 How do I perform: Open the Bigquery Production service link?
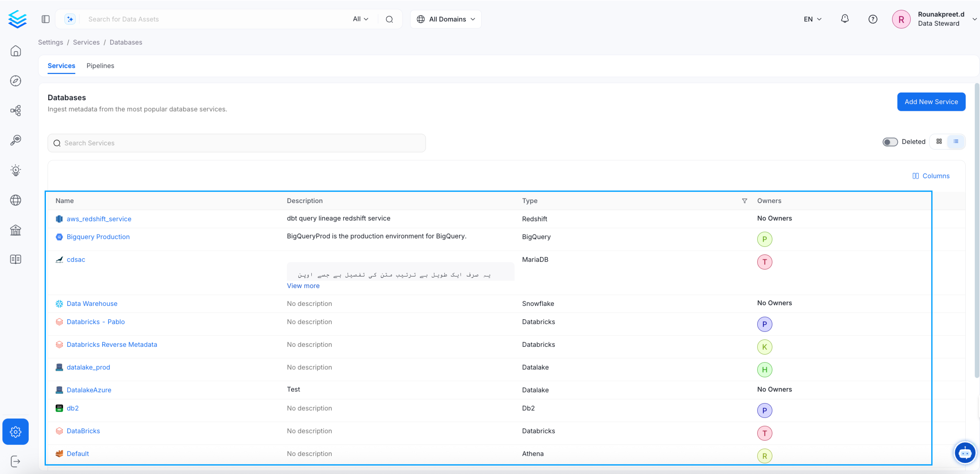[x=98, y=237]
